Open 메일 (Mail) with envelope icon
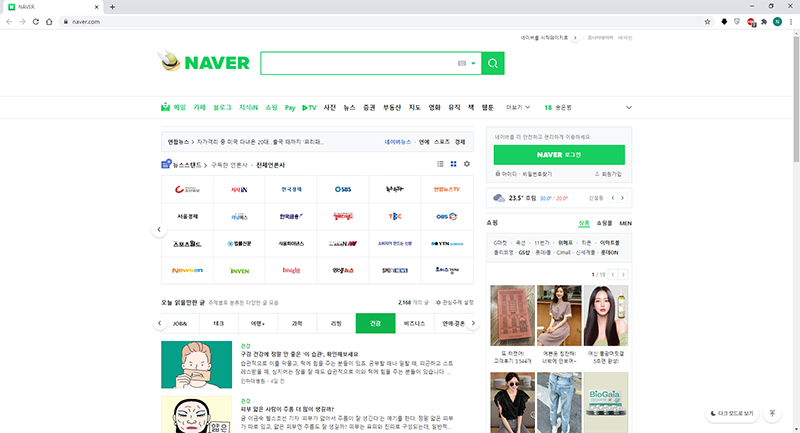Screen dimensions: 800x433 (x=173, y=107)
